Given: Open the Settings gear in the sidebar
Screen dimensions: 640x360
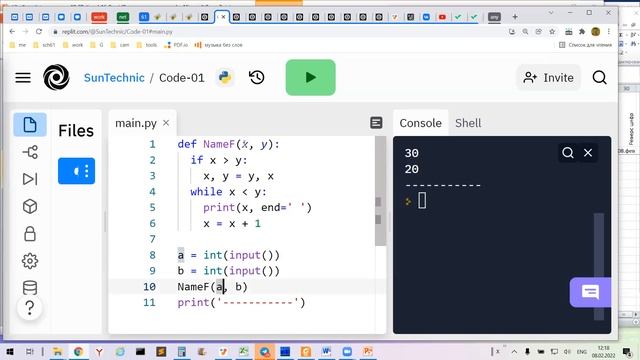Looking at the screenshot, I should [x=30, y=261].
